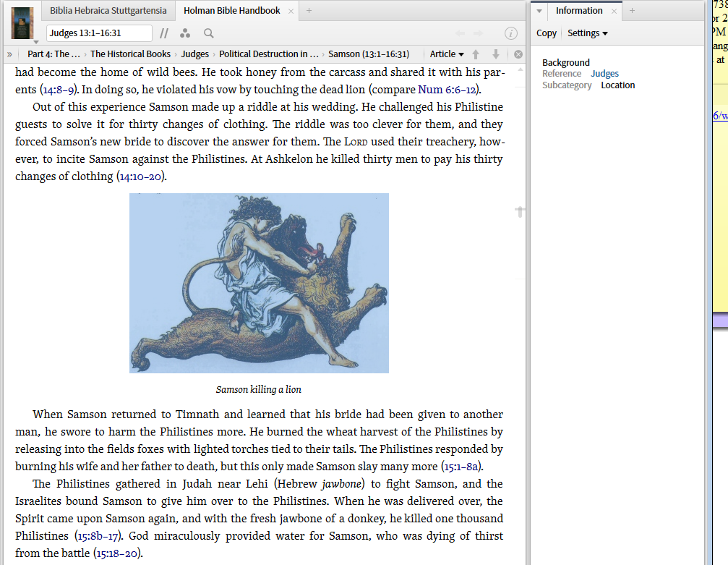Follow the 14:10–20 verse link
Viewport: 728px width, 565px height.
pos(141,177)
